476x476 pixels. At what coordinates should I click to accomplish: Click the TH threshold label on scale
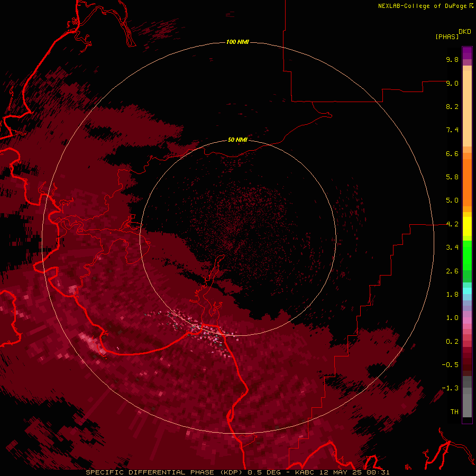coord(454,412)
